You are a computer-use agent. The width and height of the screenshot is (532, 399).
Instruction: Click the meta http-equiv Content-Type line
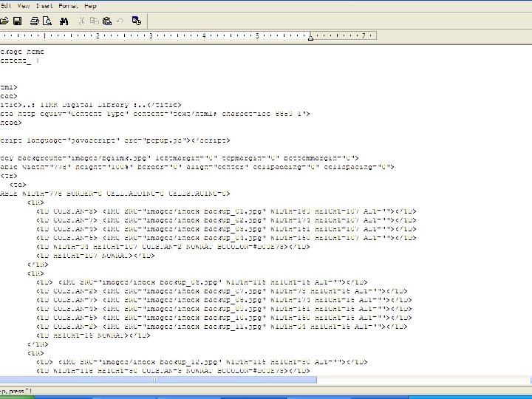pos(155,114)
